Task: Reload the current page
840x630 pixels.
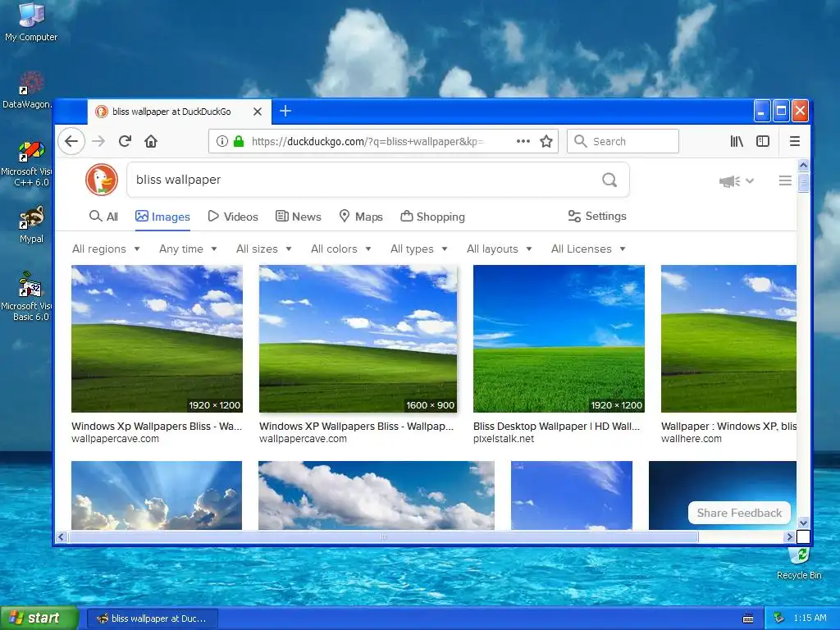Action: (125, 141)
